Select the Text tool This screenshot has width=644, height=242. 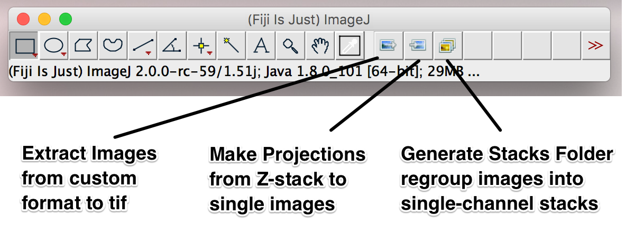click(x=260, y=46)
